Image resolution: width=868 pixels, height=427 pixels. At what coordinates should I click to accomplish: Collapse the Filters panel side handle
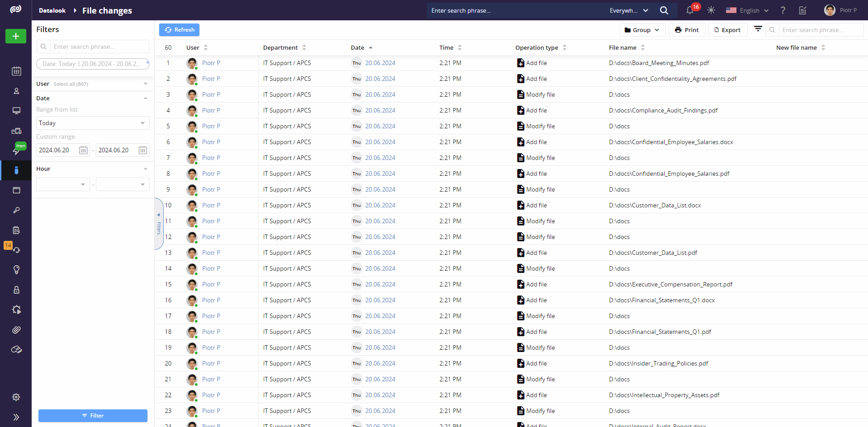pos(159,224)
